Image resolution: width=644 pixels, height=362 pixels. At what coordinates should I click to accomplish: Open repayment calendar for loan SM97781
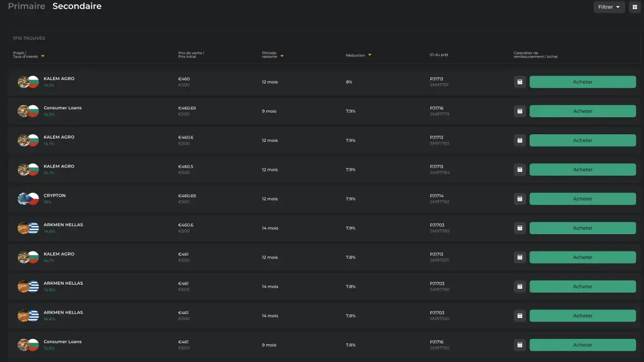tap(519, 82)
